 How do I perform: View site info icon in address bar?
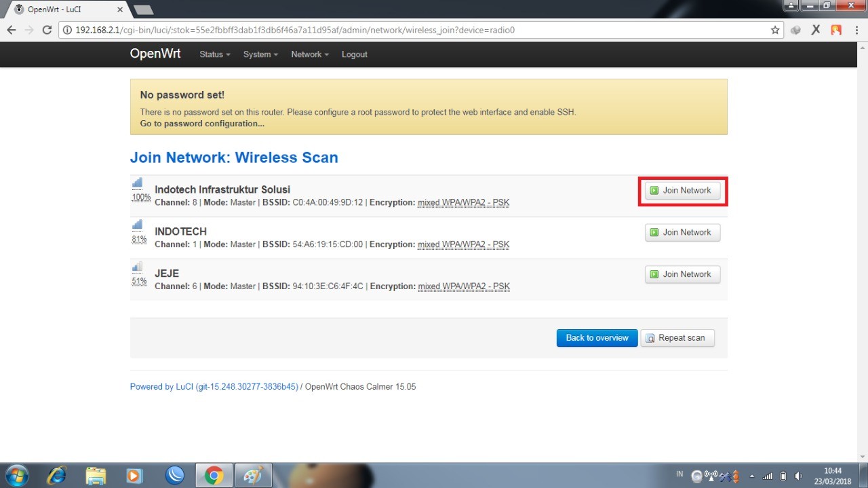[x=67, y=30]
